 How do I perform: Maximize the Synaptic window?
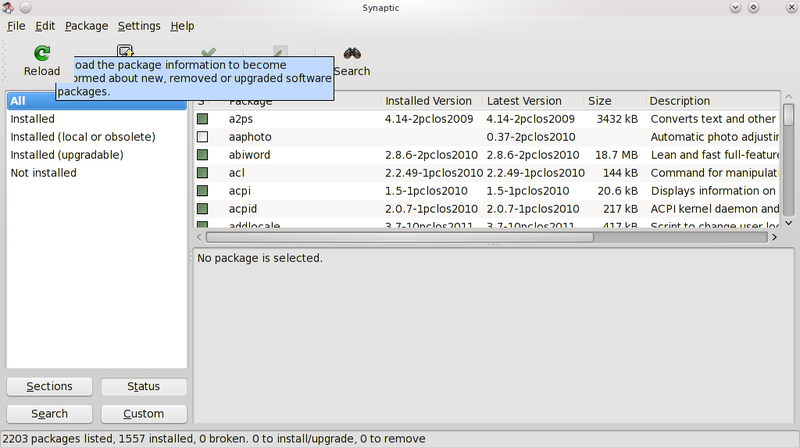pos(754,8)
